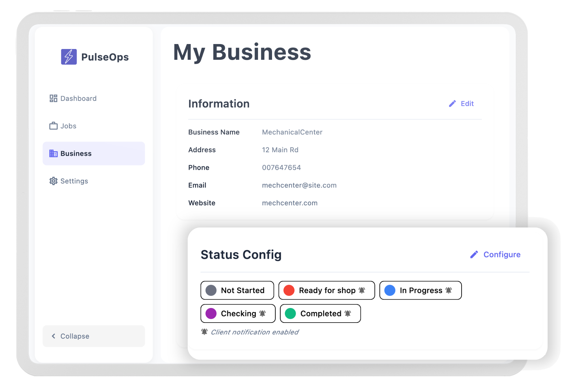Click the Address label
Screen dimensions: 573x392
click(x=202, y=150)
